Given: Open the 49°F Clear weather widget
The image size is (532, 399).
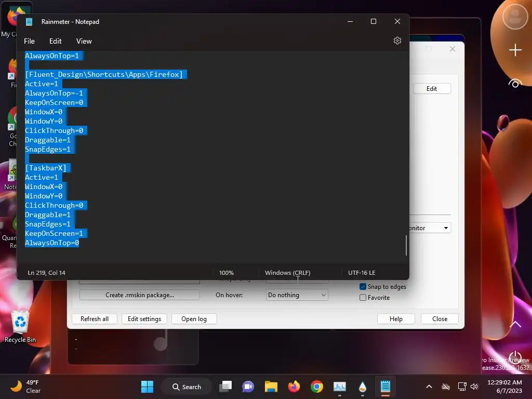Looking at the screenshot, I should [x=25, y=387].
